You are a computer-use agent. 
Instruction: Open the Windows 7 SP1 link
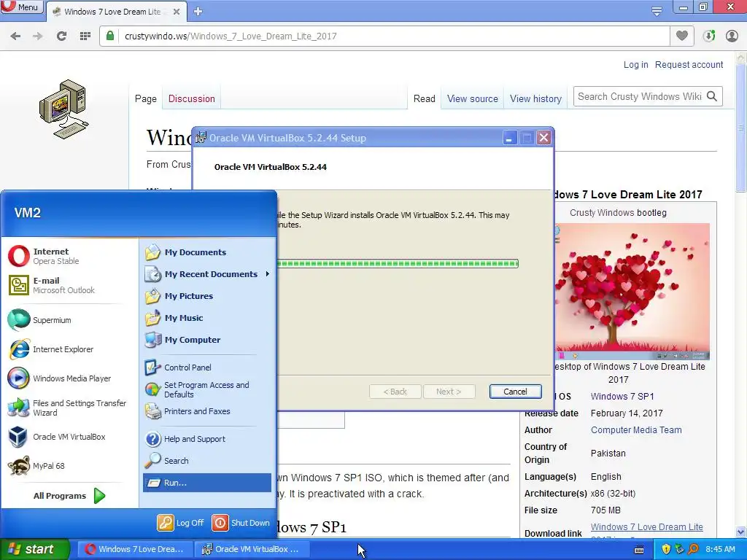(x=622, y=396)
